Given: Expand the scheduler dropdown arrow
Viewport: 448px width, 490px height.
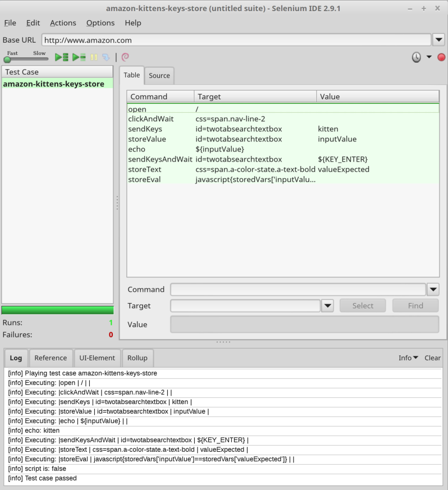Looking at the screenshot, I should click(x=429, y=57).
